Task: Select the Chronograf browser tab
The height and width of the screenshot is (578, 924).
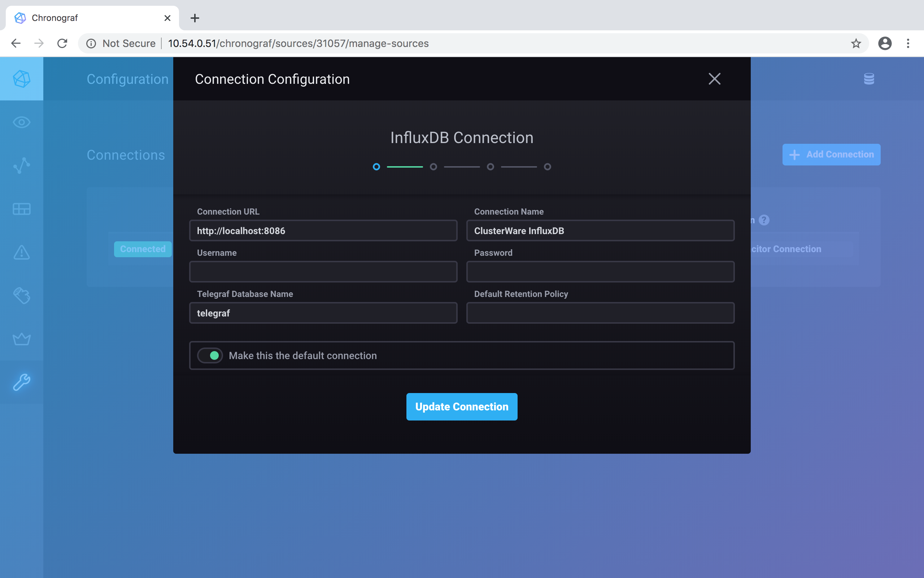Action: tap(92, 18)
